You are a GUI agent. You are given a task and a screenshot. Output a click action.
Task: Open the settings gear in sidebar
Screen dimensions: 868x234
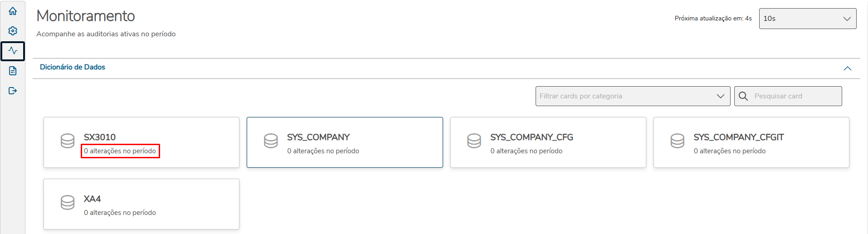click(13, 31)
